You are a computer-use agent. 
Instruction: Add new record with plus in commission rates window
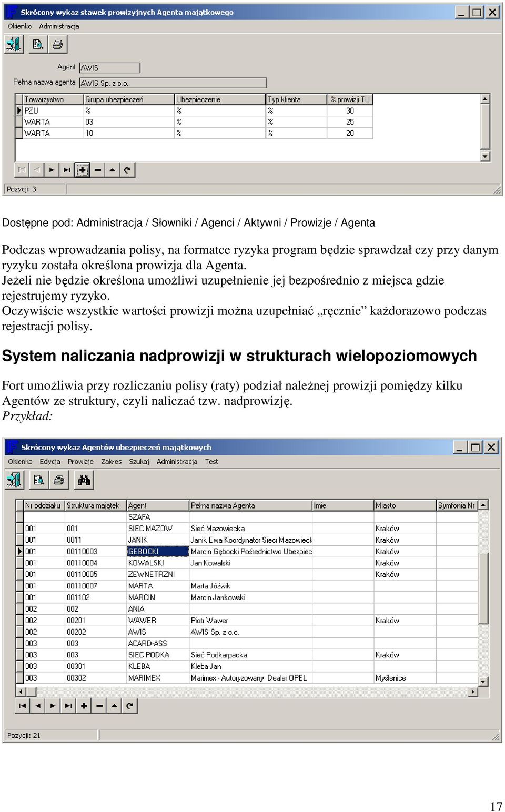point(82,170)
